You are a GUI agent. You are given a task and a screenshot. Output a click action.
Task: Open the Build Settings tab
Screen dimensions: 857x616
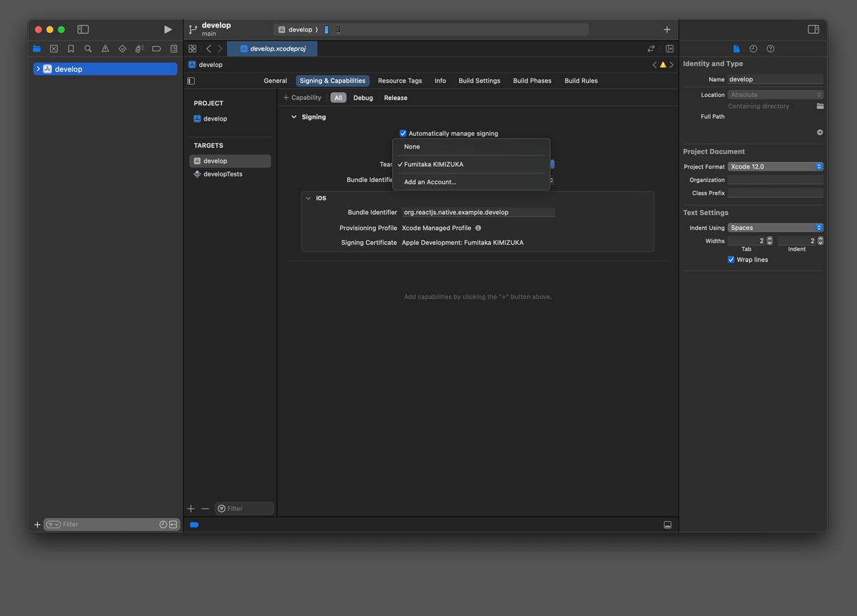479,81
